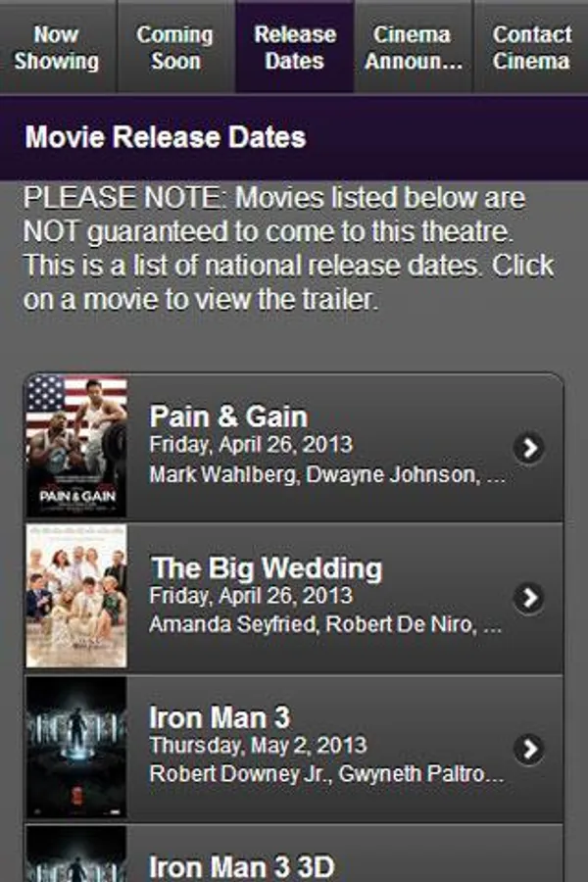Click The Big Wedding poster thumbnail

tap(76, 596)
